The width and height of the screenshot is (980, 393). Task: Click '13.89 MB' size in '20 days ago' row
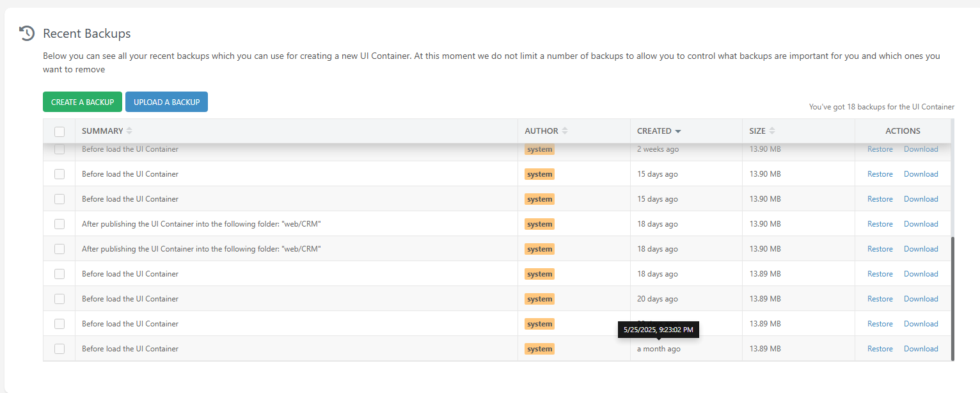(x=765, y=299)
